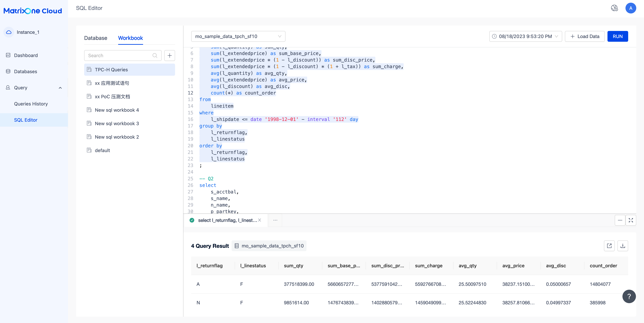Open the xx 应用测试语句 workbook
Screen dimensions: 644x323
point(129,83)
